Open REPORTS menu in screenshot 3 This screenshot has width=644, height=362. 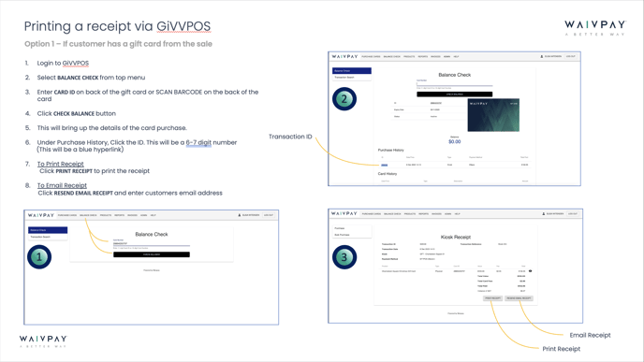click(x=423, y=214)
